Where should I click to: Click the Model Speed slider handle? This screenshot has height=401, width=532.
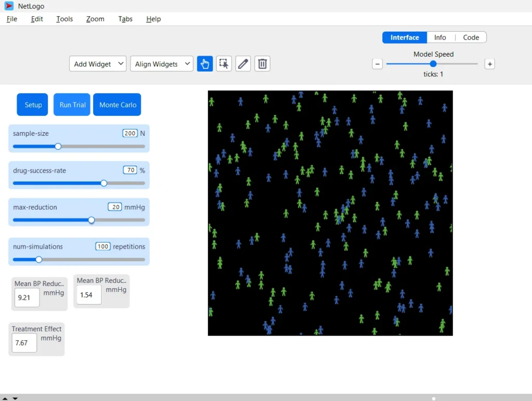tap(433, 64)
